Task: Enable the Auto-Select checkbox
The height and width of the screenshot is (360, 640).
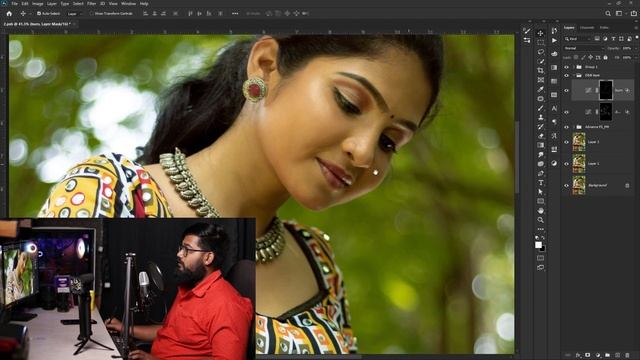Action: tap(39, 13)
